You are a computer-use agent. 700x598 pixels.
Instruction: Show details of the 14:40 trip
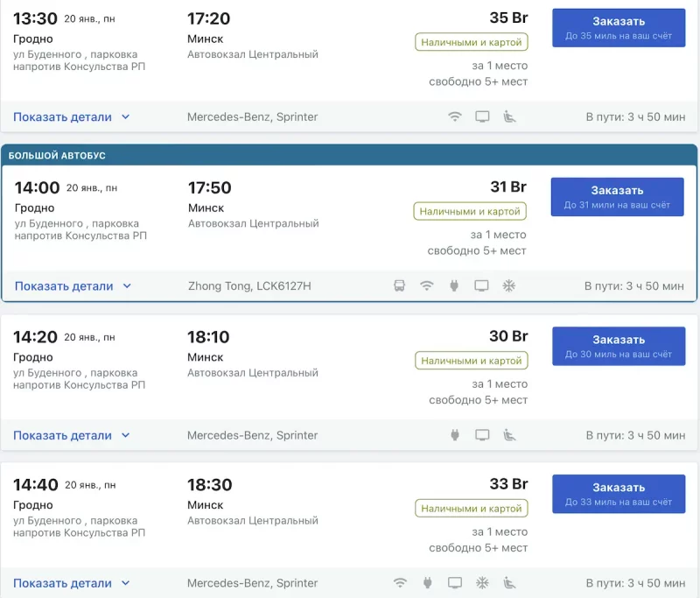(71, 583)
